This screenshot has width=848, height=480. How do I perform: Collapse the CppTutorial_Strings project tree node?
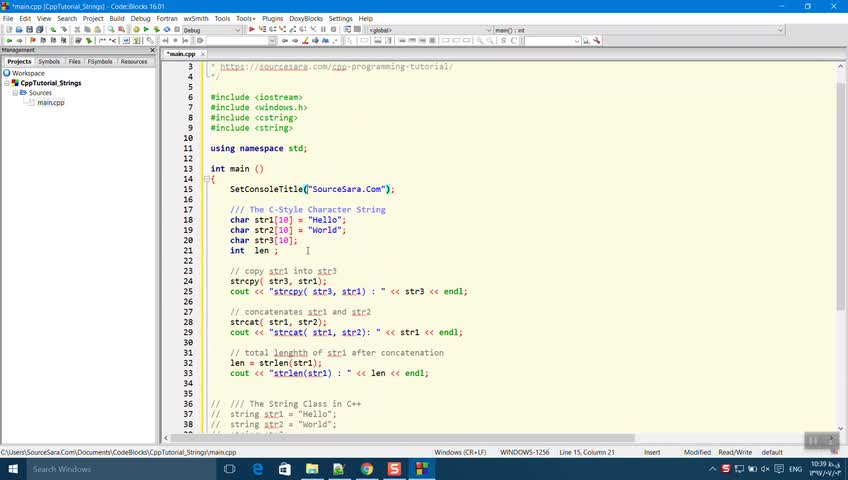(x=7, y=83)
